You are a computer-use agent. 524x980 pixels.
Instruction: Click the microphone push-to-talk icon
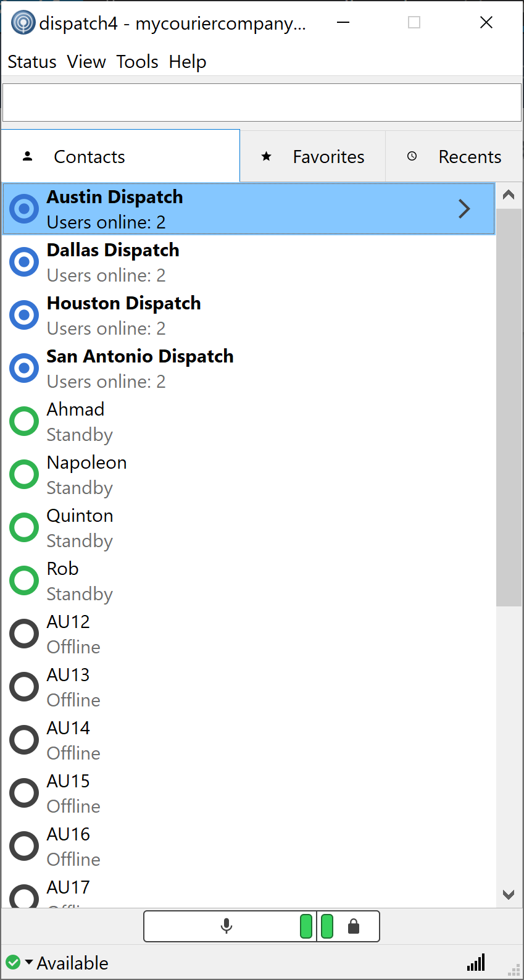point(226,926)
